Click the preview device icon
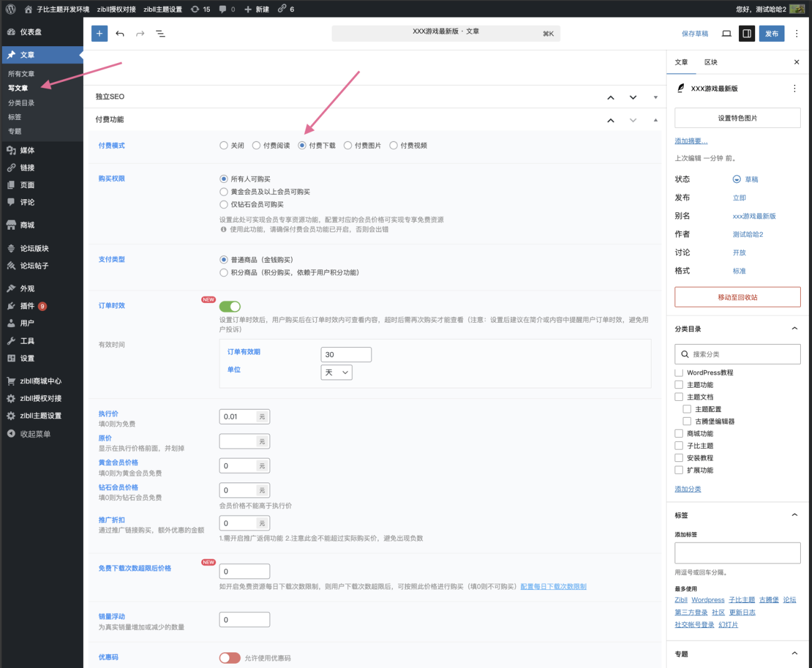 coord(726,34)
